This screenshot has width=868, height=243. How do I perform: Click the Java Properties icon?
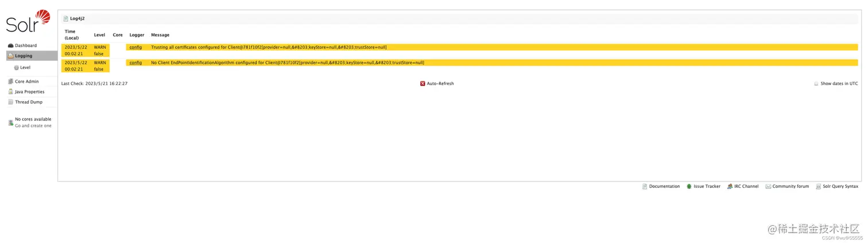pos(10,92)
